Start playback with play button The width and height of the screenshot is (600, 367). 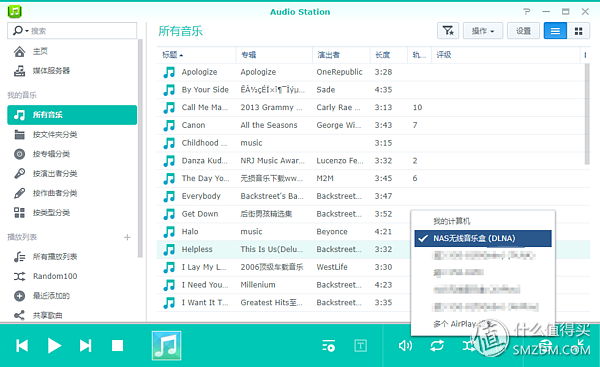tap(54, 346)
